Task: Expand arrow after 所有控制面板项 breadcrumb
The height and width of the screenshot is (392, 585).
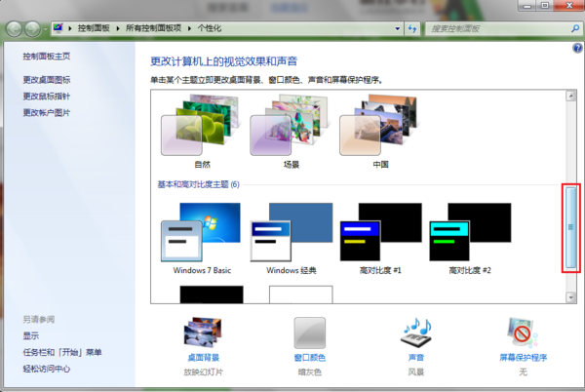Action: click(x=189, y=28)
